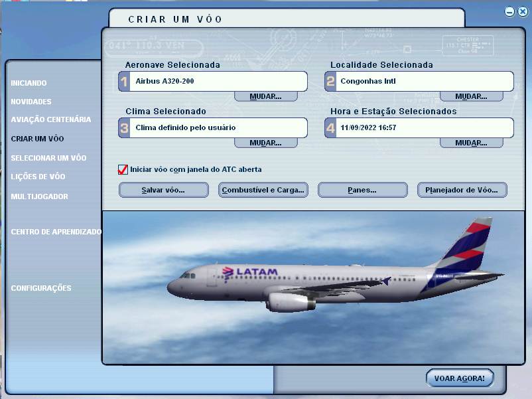Open the Salvar vôo dialog
This screenshot has height=399, width=532.
164,190
